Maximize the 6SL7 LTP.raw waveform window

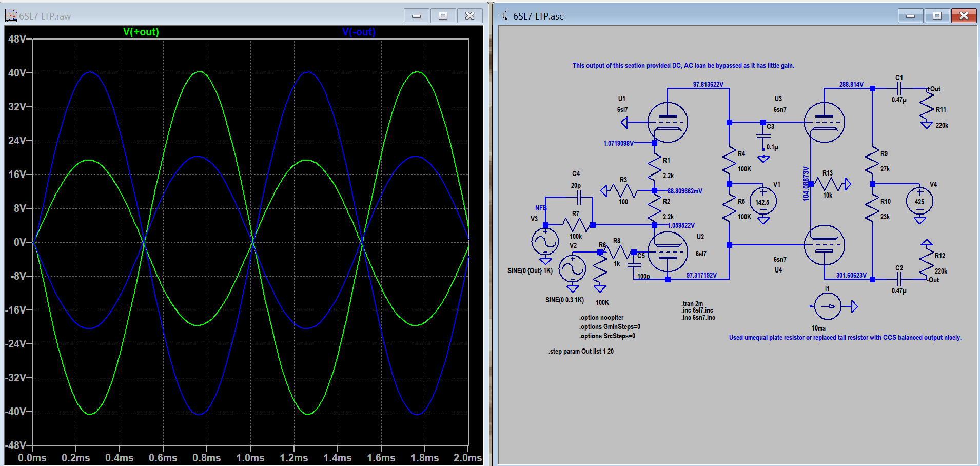443,16
